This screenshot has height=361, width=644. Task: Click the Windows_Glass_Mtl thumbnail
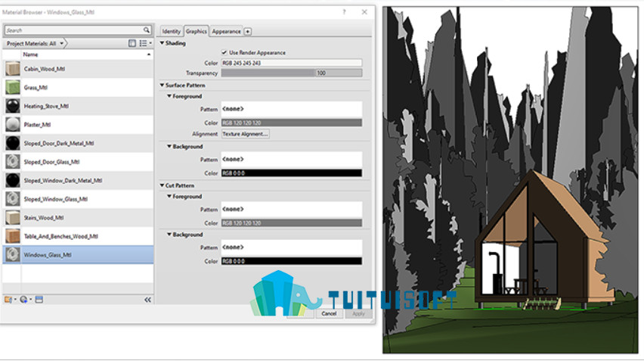pos(12,254)
